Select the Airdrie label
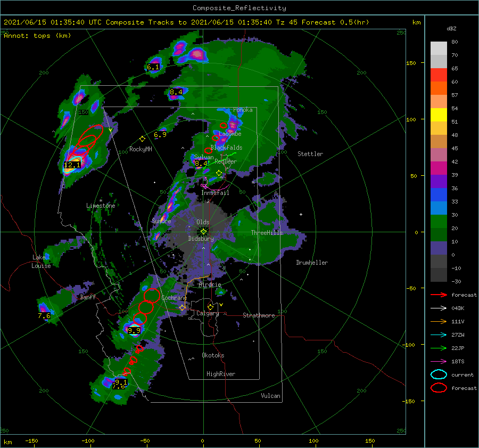The image size is (479, 448). tap(210, 284)
